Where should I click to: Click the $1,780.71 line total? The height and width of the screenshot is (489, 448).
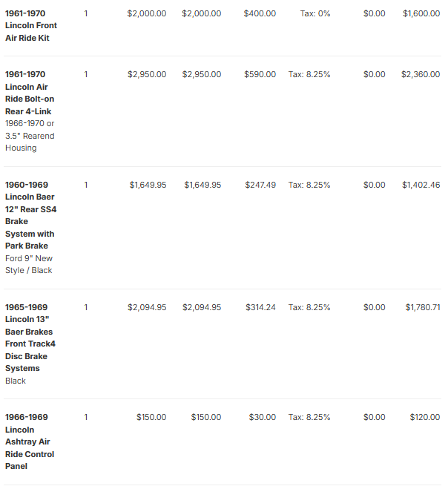(x=423, y=307)
